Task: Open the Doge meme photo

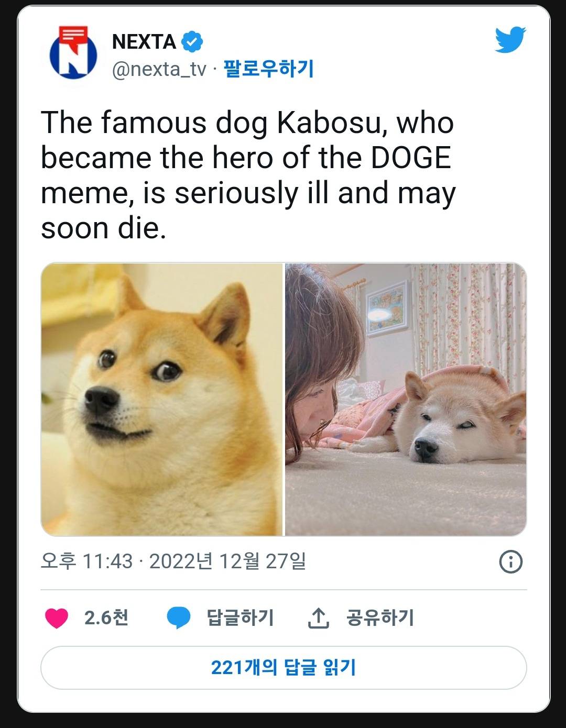Action: tap(162, 399)
